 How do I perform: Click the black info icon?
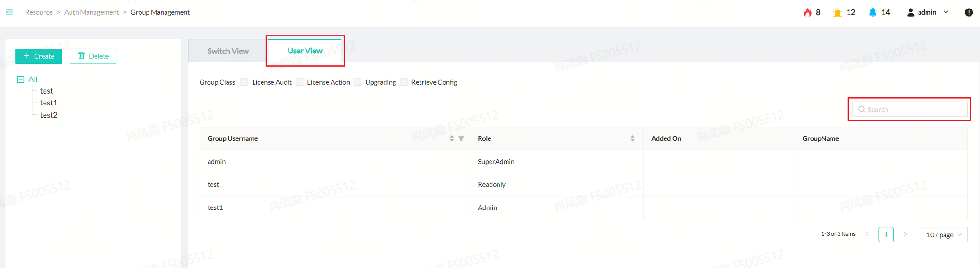969,12
